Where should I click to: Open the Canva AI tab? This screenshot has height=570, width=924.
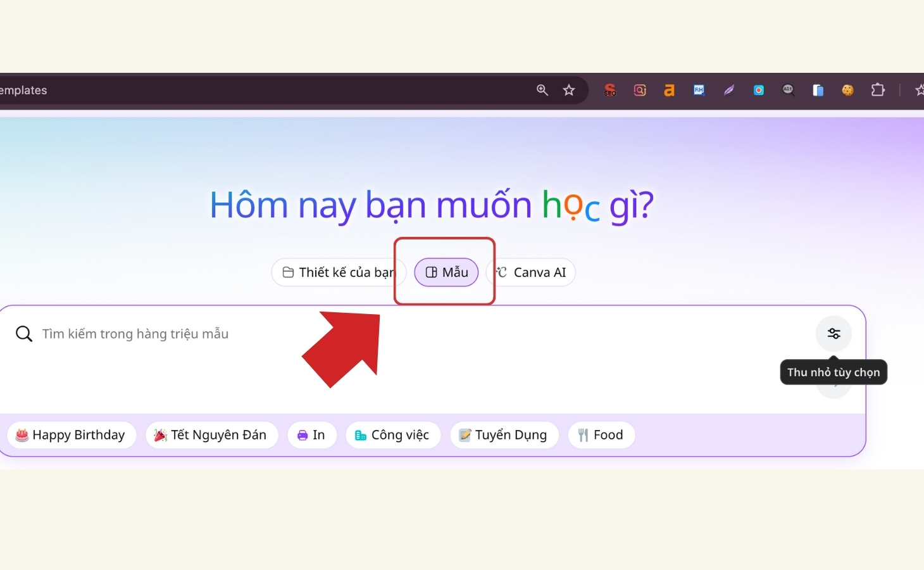point(530,272)
